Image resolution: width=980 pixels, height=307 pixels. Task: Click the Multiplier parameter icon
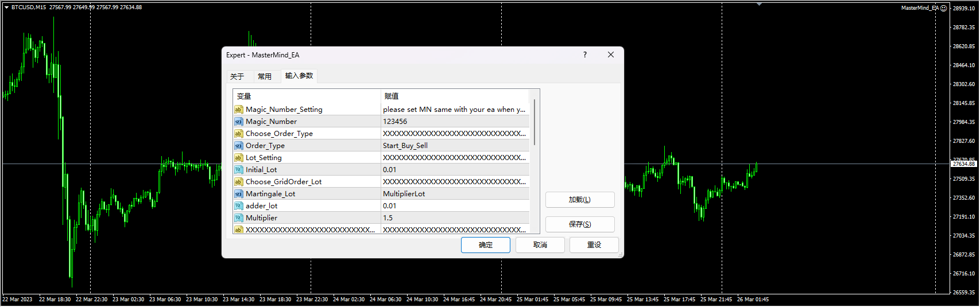(238, 218)
